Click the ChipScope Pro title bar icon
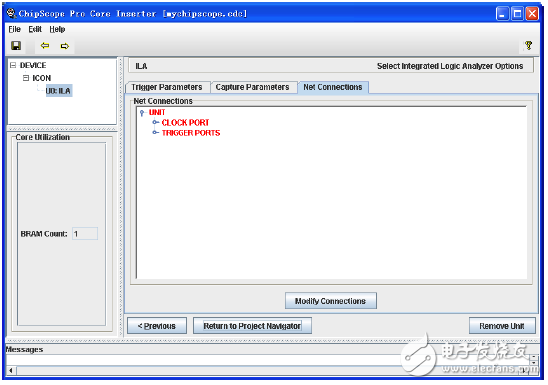The image size is (548, 385). point(12,14)
